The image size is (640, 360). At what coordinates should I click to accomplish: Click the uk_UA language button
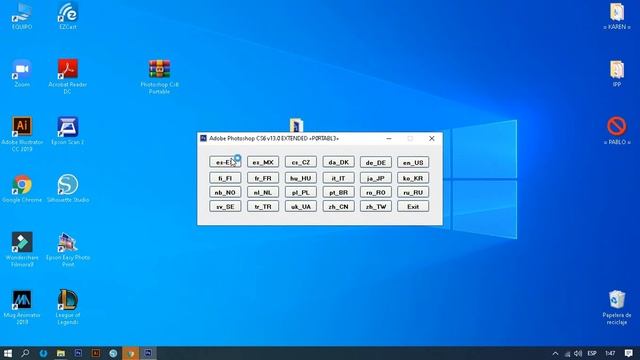301,206
